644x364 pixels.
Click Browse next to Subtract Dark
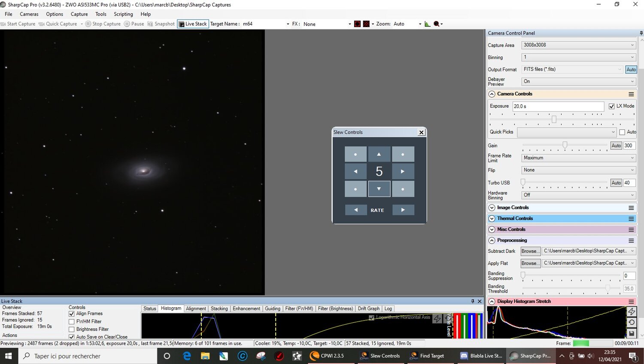(x=530, y=251)
